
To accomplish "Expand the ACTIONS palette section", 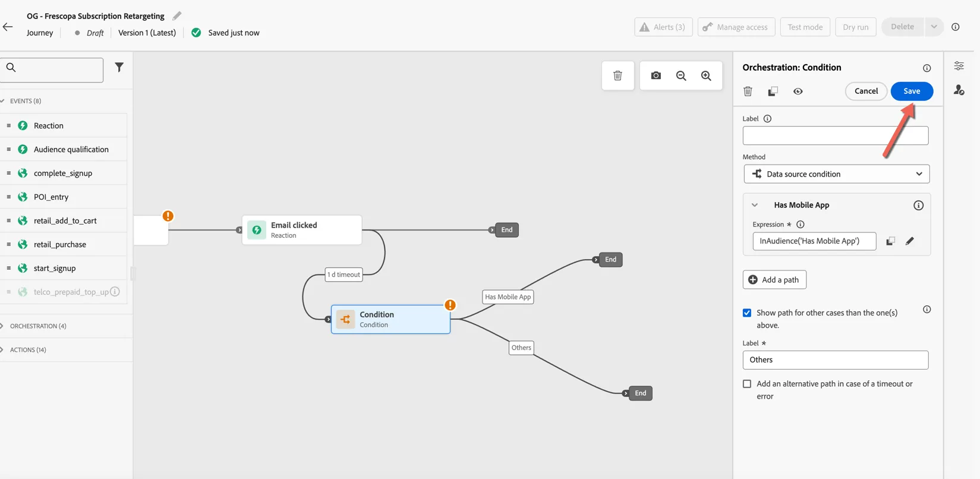I will [2, 350].
